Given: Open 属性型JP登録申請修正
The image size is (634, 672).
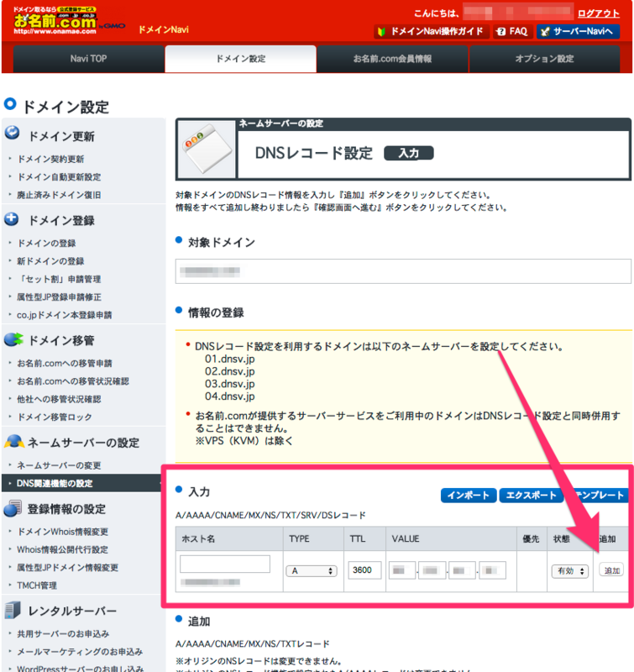Looking at the screenshot, I should (59, 297).
